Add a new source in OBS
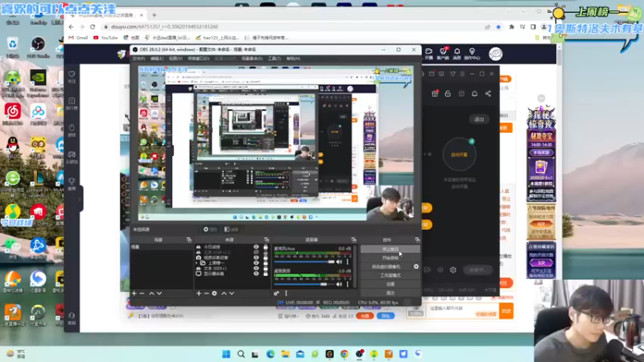The image size is (644, 362). point(199,294)
